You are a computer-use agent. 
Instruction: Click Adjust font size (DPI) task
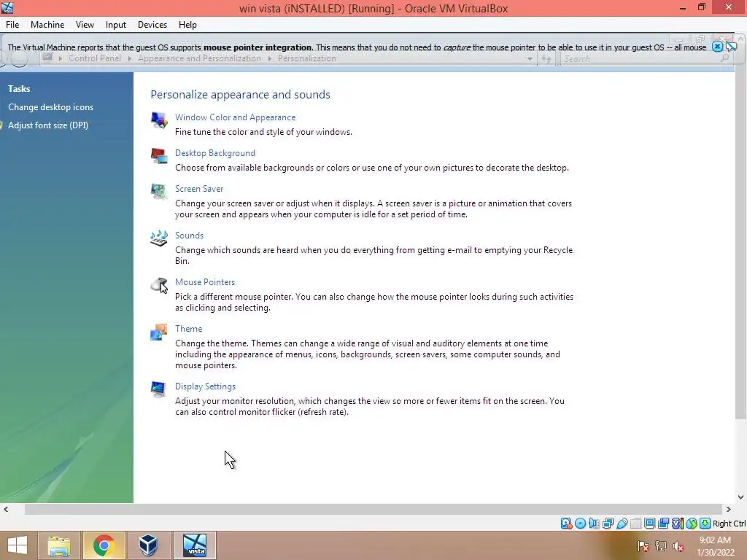click(x=48, y=125)
